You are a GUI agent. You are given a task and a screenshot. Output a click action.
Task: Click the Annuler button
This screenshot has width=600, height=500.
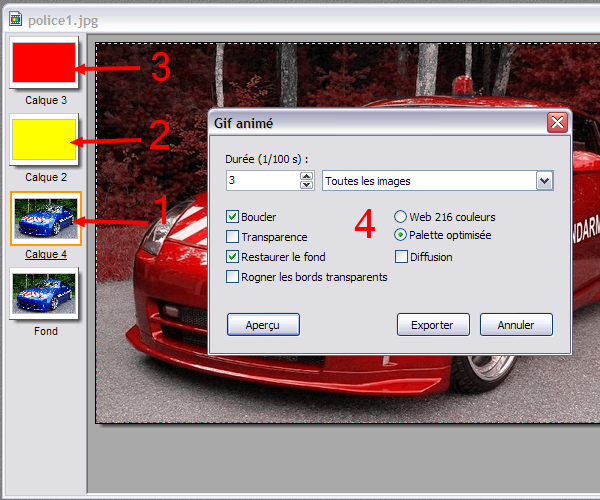click(x=516, y=325)
